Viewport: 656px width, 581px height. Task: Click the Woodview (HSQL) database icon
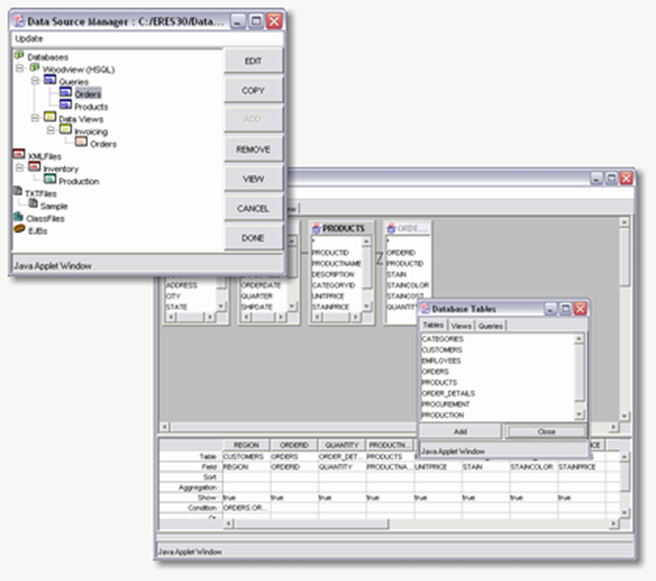[x=35, y=68]
